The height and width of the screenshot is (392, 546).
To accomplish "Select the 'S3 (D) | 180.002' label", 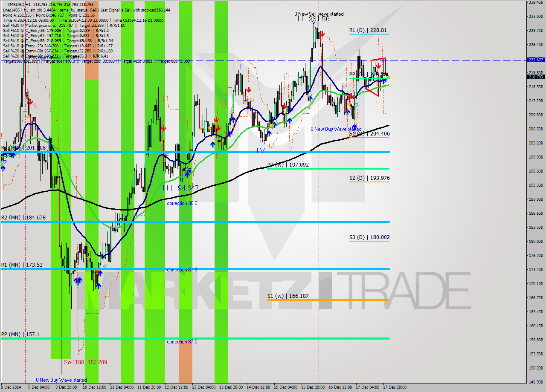I will point(369,237).
